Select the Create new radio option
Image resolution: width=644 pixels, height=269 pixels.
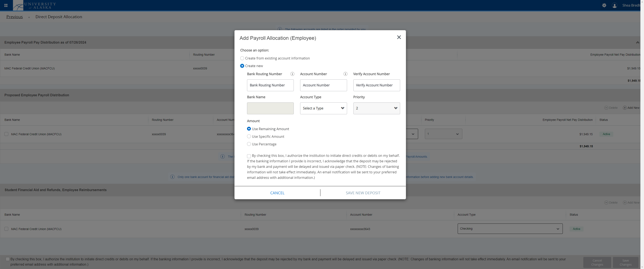(x=242, y=66)
